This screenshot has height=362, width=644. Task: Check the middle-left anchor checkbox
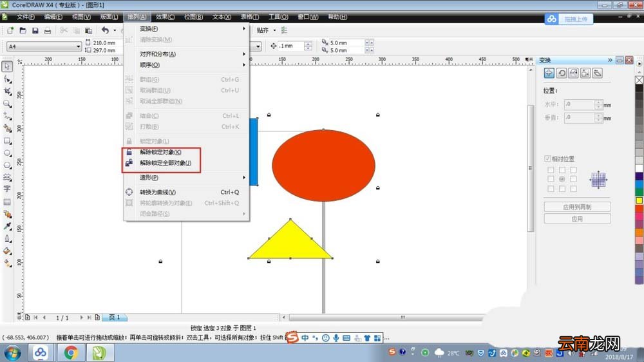(x=551, y=179)
